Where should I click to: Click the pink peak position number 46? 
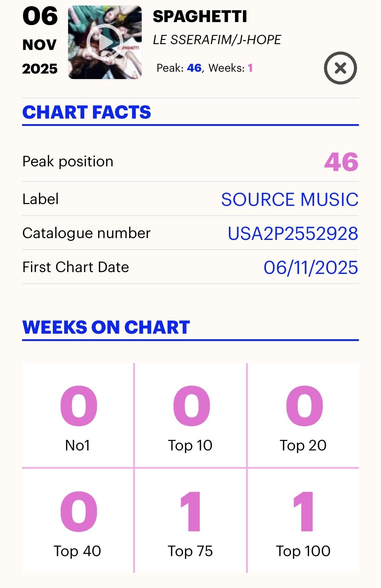click(341, 162)
